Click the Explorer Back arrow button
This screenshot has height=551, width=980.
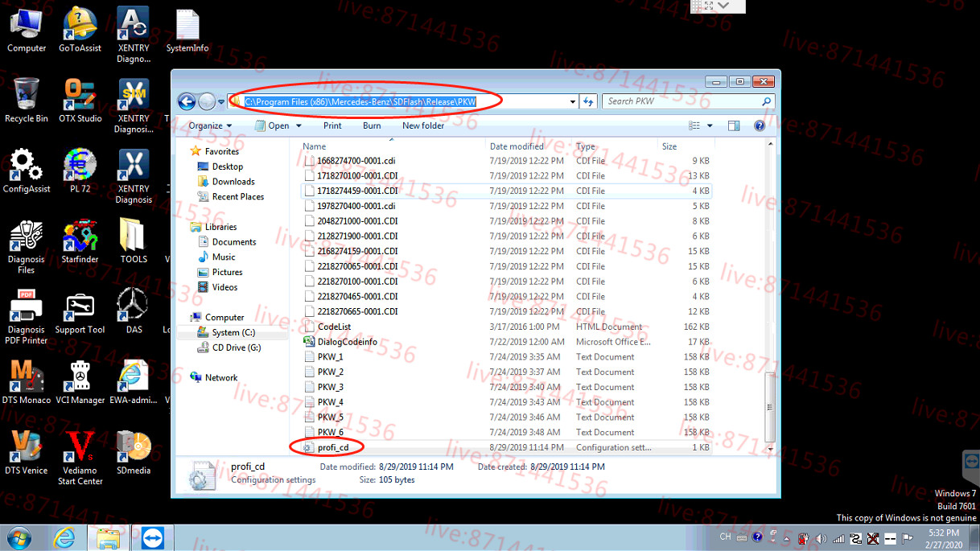[x=187, y=101]
